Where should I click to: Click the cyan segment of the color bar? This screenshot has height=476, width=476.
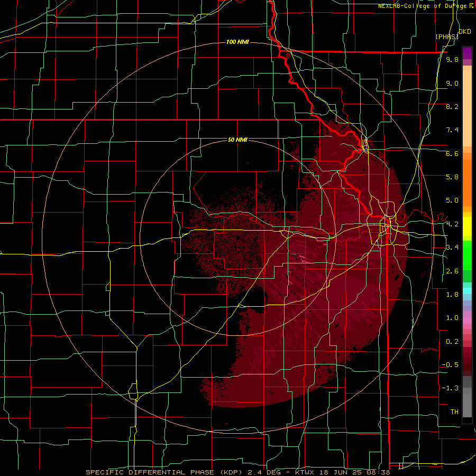[x=467, y=290]
